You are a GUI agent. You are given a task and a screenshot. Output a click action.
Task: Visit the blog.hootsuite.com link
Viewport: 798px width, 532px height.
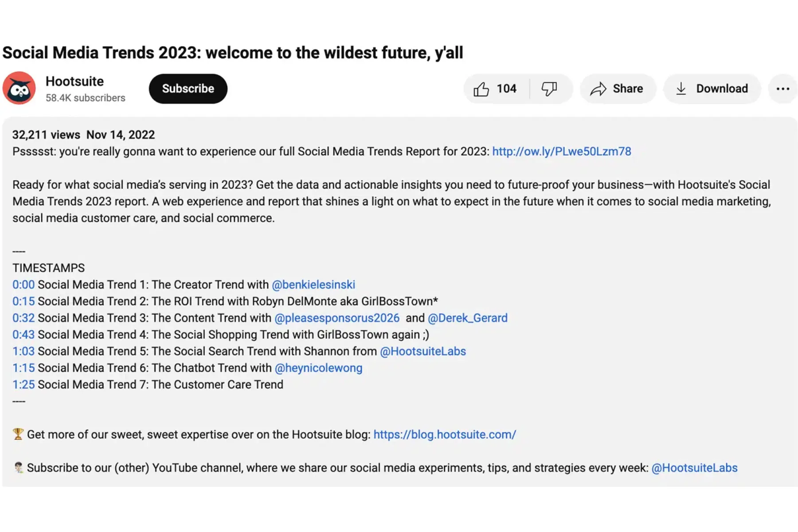tap(445, 434)
